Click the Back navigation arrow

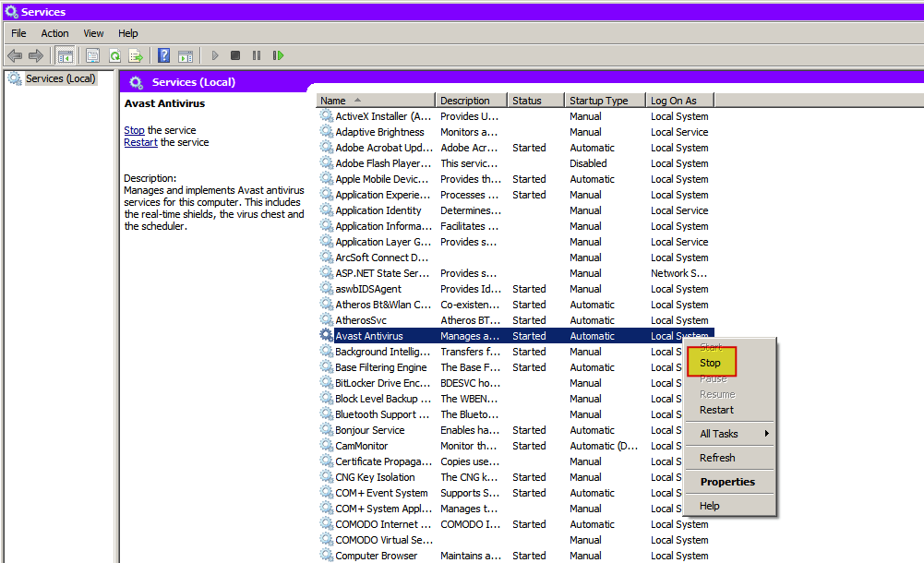pyautogui.click(x=15, y=54)
